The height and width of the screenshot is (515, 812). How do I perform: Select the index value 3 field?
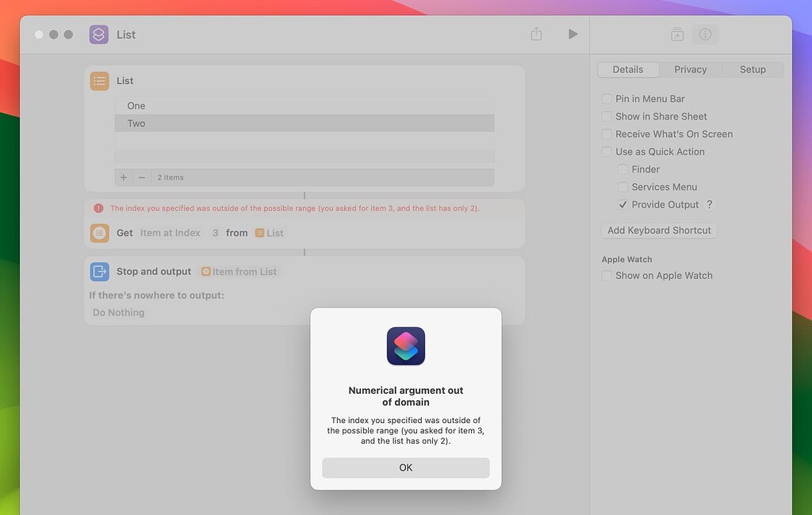point(215,232)
